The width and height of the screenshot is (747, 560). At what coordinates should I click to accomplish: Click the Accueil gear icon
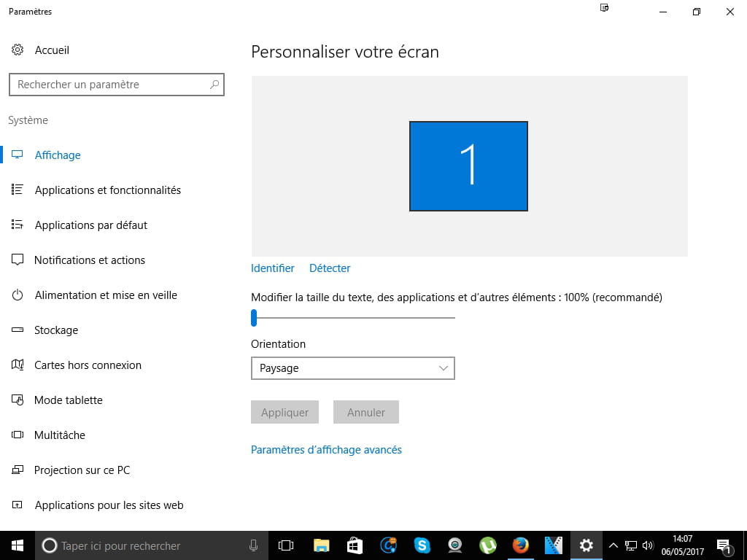coord(18,50)
